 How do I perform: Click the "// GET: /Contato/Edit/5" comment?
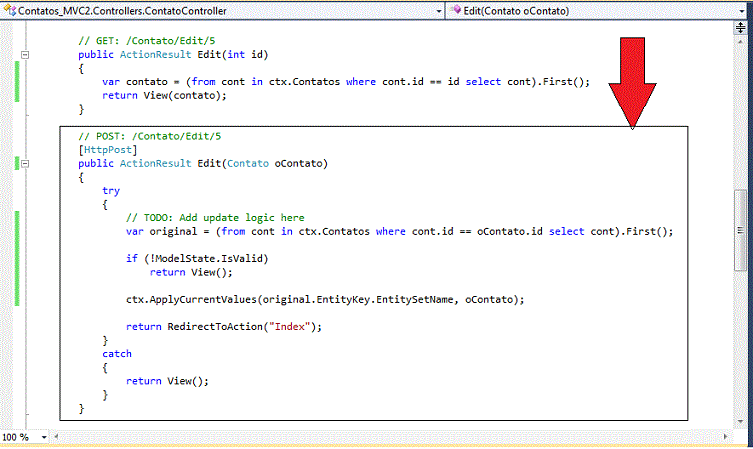click(x=147, y=41)
